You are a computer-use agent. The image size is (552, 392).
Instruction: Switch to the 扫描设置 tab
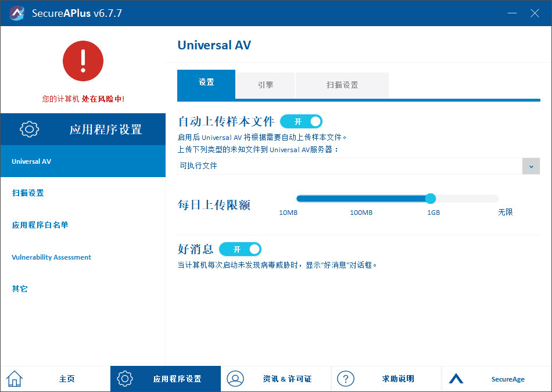[342, 85]
